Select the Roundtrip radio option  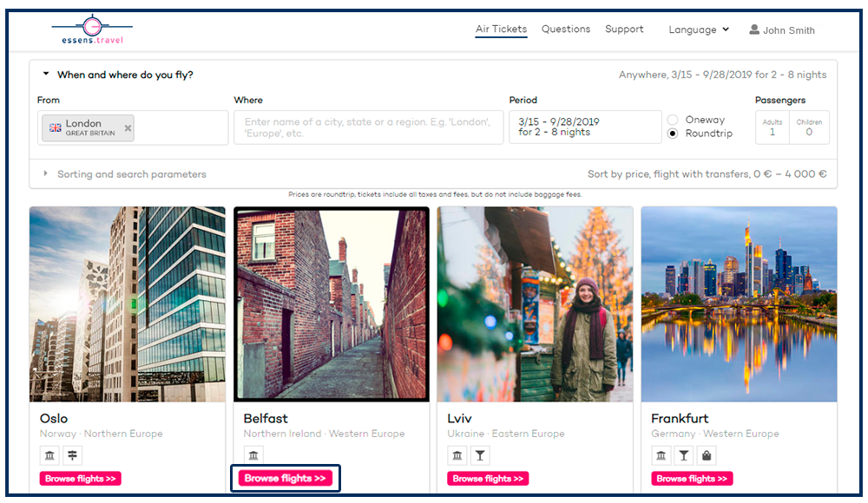(673, 134)
